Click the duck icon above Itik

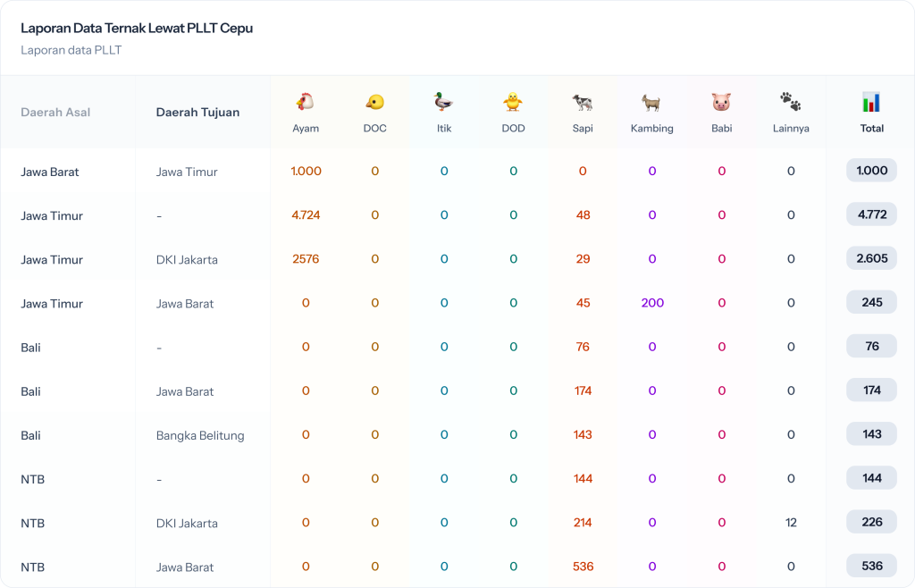[444, 102]
